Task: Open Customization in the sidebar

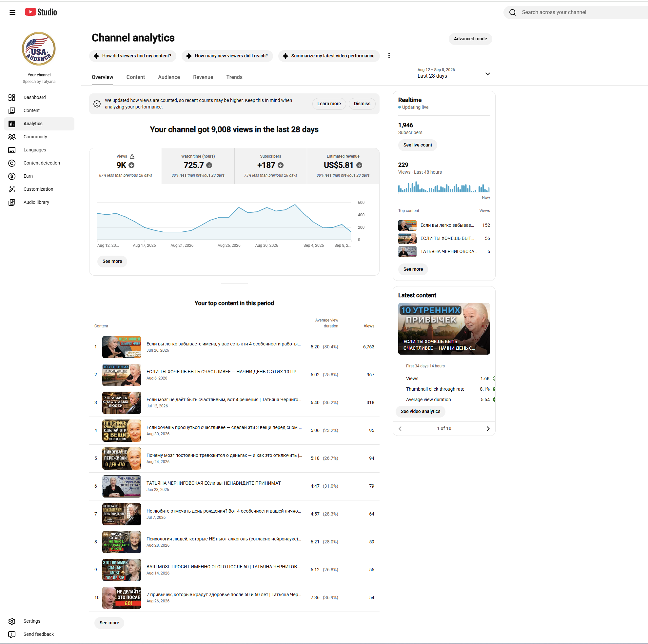Action: coord(39,189)
